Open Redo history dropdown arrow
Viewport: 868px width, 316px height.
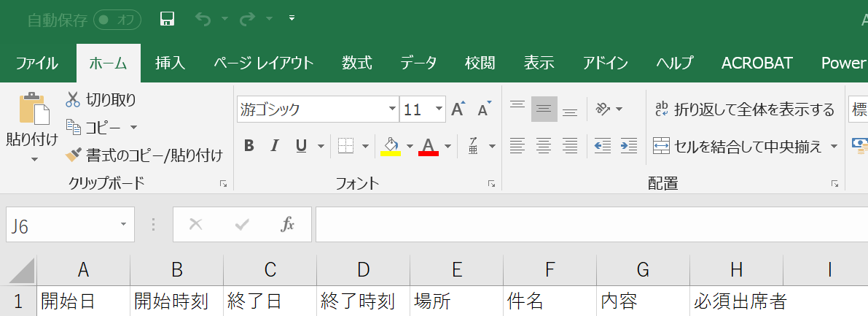pyautogui.click(x=269, y=20)
